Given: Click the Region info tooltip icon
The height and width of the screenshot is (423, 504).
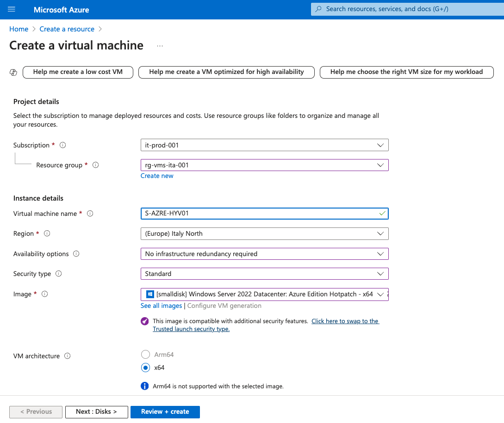Looking at the screenshot, I should point(47,233).
